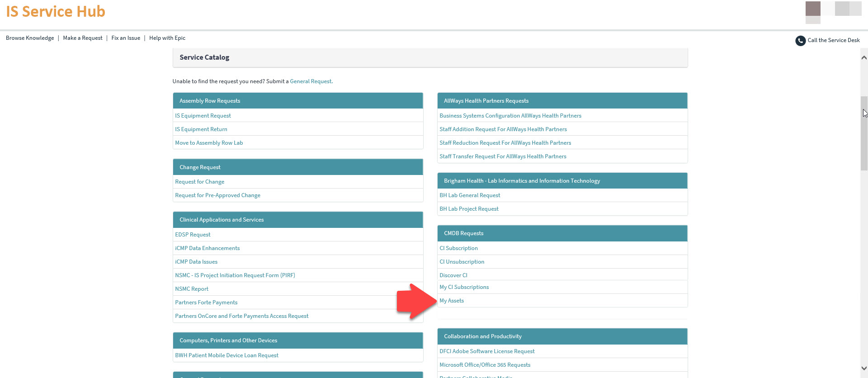This screenshot has width=868, height=378.
Task: Click the scroll down arrow of the page scrollbar
Action: point(864,369)
